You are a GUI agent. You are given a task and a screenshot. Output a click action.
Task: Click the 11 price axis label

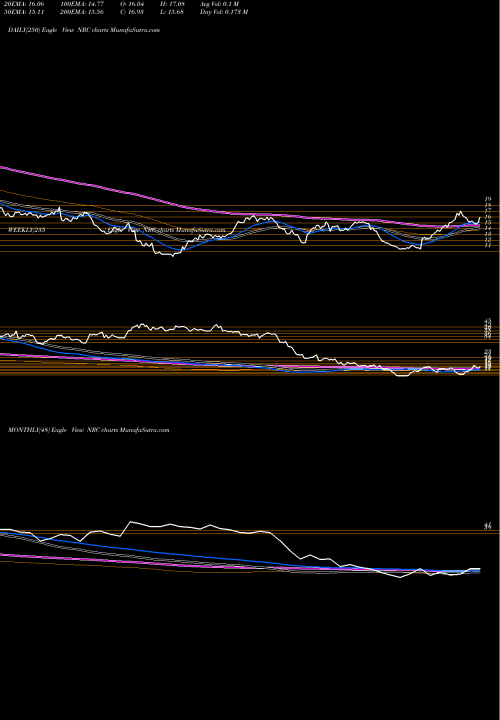tap(488, 246)
